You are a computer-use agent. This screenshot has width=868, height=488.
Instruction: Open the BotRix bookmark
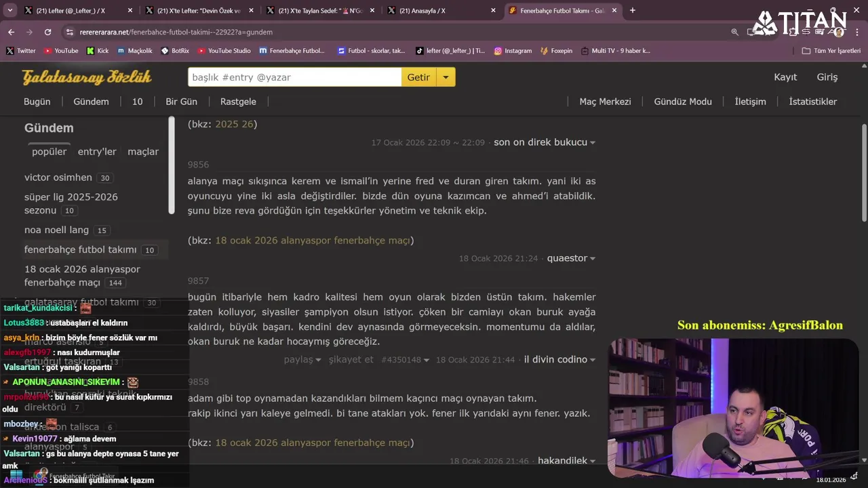(x=175, y=51)
